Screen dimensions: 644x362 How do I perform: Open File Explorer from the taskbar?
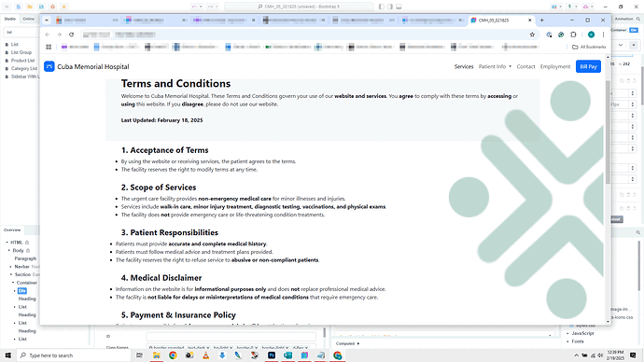[157, 355]
